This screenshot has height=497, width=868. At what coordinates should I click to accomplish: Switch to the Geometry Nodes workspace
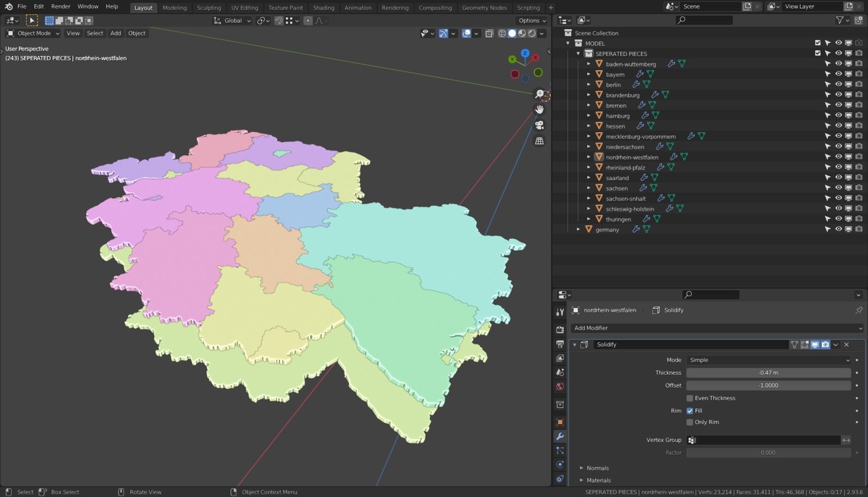click(484, 8)
